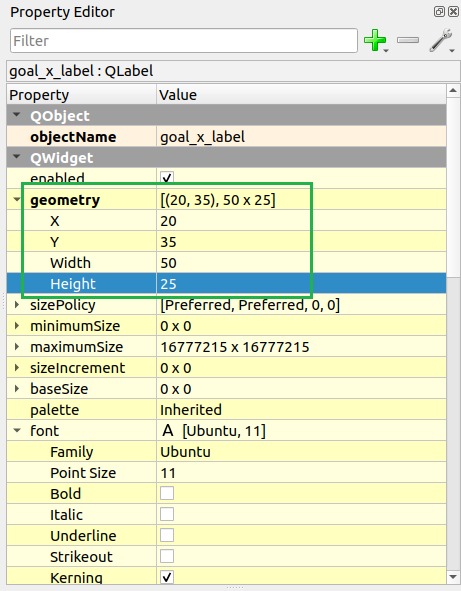Click the font A icon value
The width and height of the screenshot is (461, 591).
pos(168,430)
